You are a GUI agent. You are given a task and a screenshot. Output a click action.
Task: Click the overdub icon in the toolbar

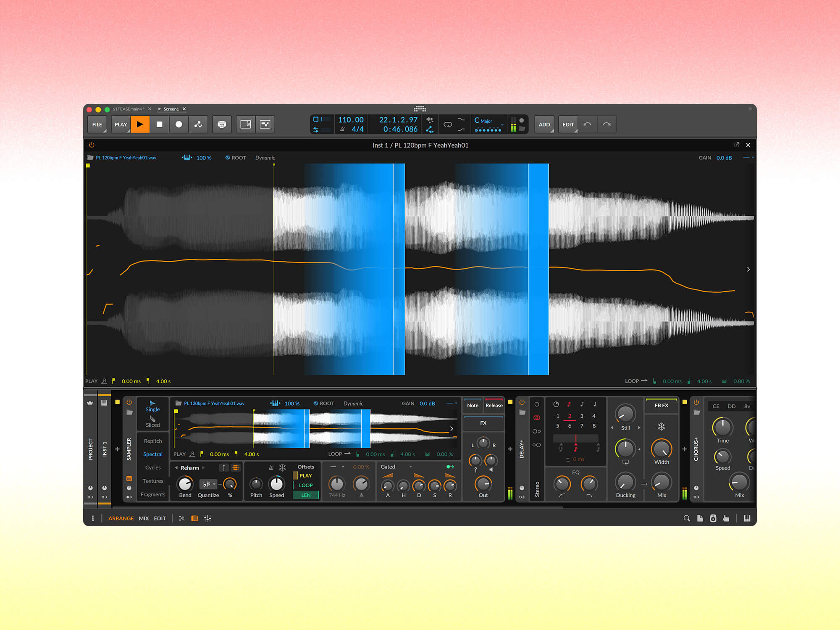[x=222, y=124]
